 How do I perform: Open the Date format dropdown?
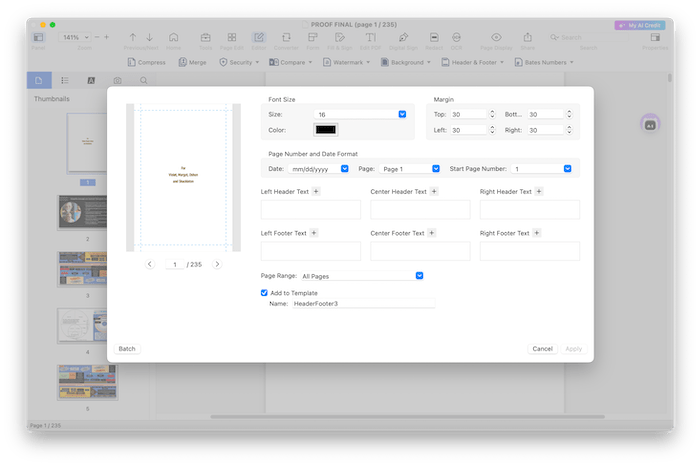pos(344,169)
